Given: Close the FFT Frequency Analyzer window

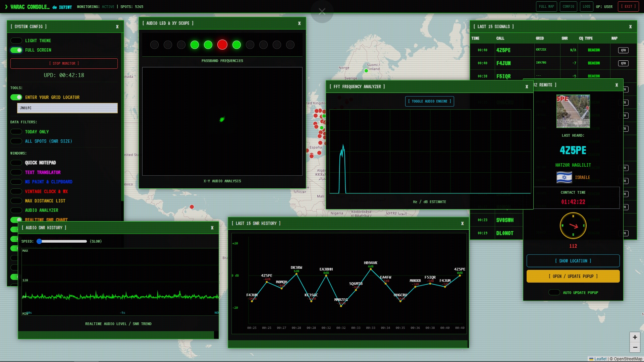Looking at the screenshot, I should tap(527, 87).
